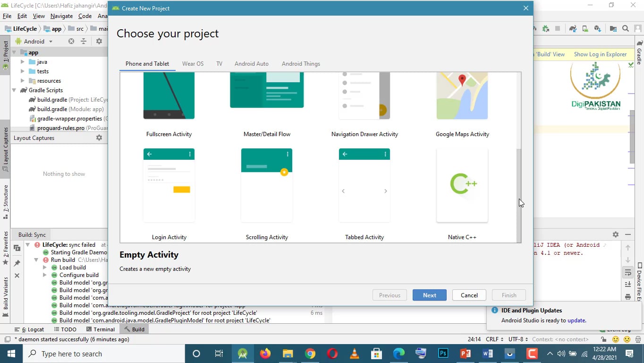644x363 pixels.
Task: Select the Login Activity template
Action: coord(169,194)
